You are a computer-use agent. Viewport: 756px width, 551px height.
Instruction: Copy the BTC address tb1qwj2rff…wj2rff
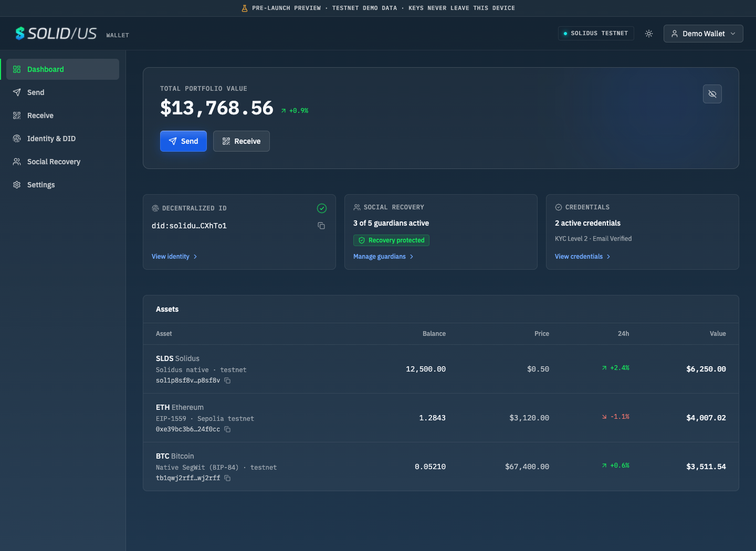coord(227,478)
